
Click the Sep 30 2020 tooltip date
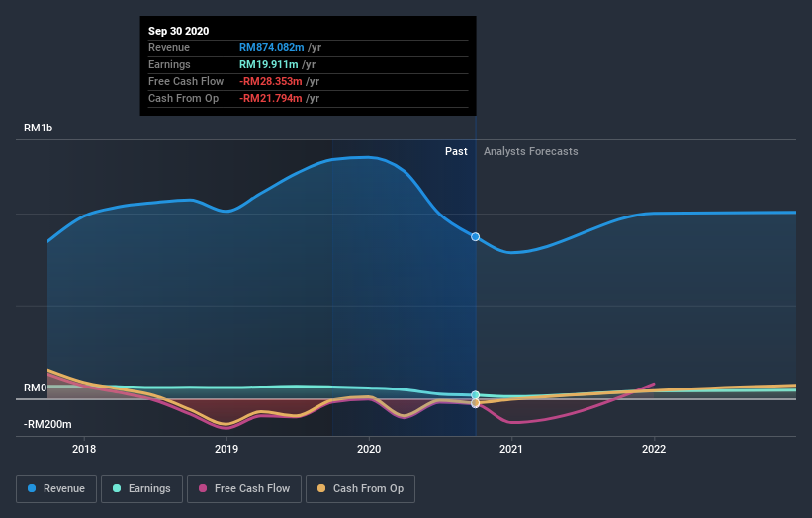point(179,31)
